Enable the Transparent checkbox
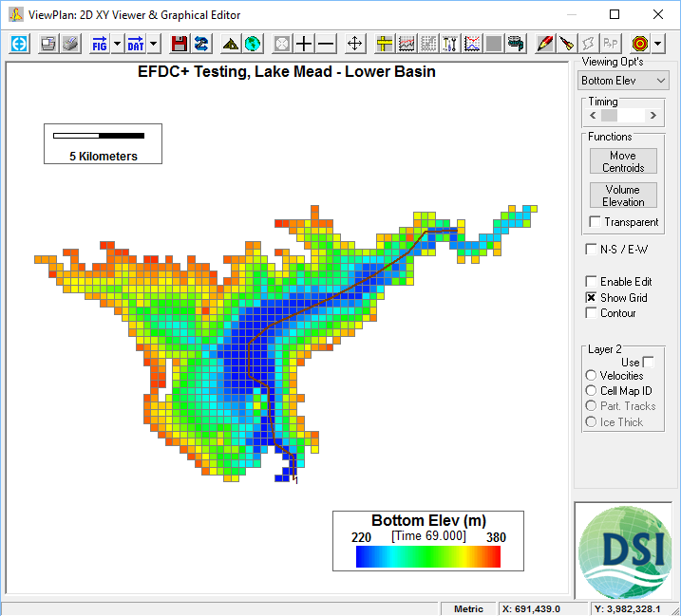 point(595,222)
